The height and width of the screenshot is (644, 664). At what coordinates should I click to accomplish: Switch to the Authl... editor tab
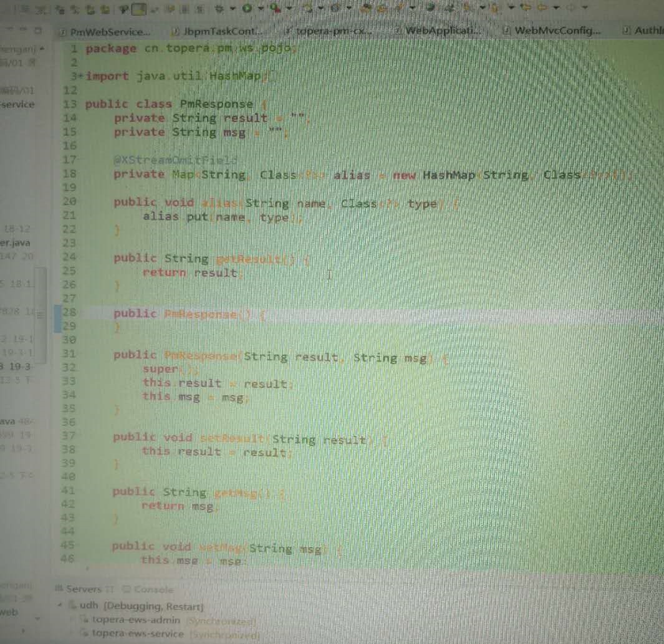point(643,30)
